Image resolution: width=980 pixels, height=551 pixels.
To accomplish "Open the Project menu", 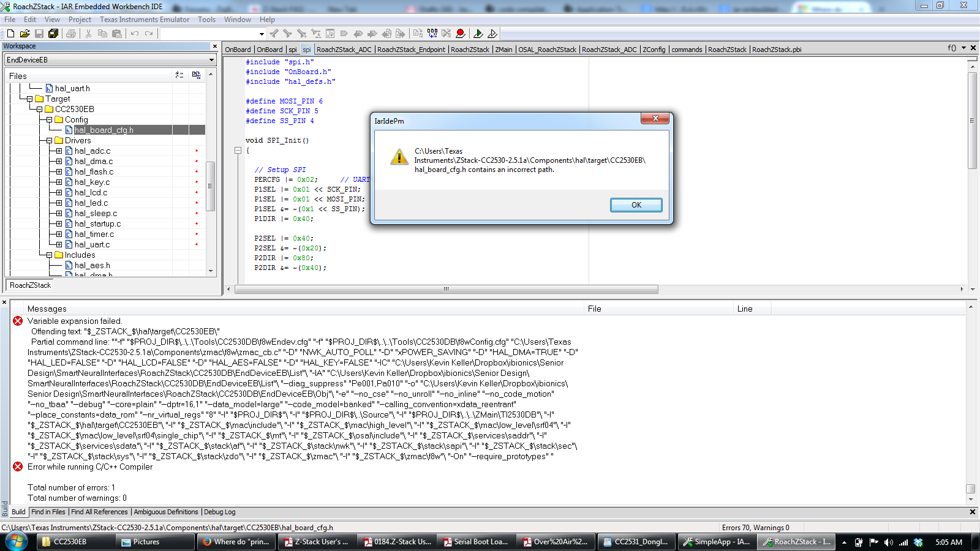I will [80, 20].
